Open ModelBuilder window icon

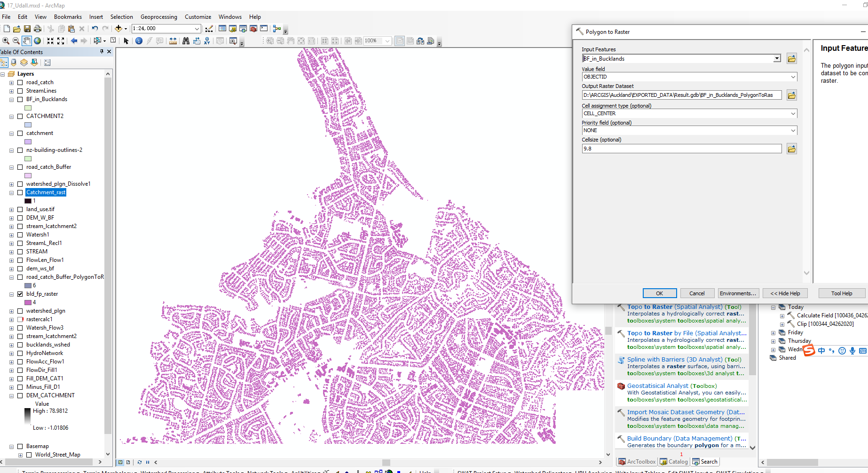click(x=277, y=29)
